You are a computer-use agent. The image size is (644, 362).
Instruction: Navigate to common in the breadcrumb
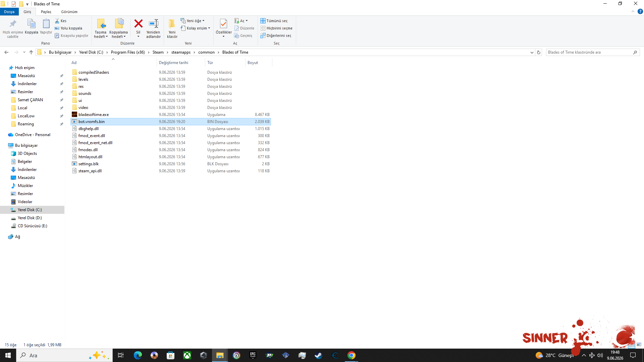(206, 52)
